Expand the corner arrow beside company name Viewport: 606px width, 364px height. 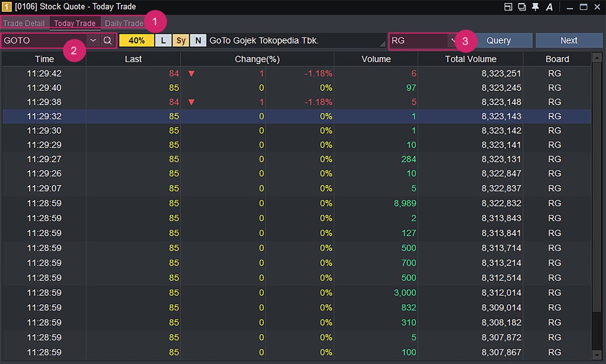[382, 44]
